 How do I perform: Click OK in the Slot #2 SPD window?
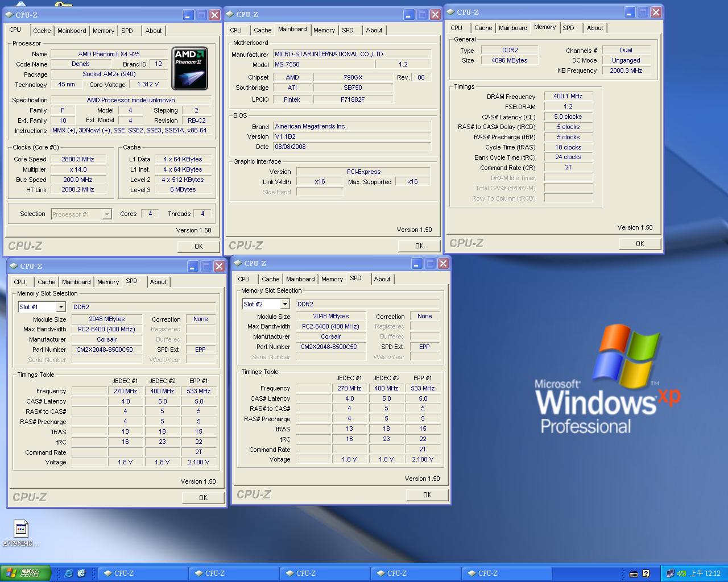point(427,494)
